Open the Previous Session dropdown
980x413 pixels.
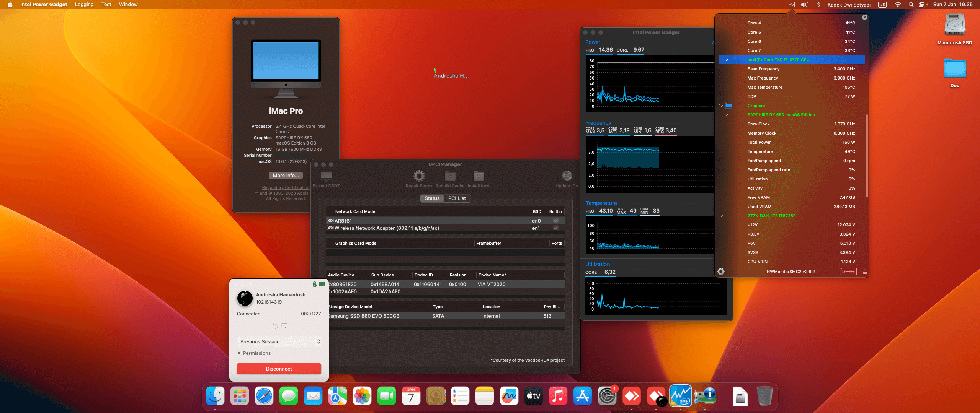pyautogui.click(x=280, y=341)
